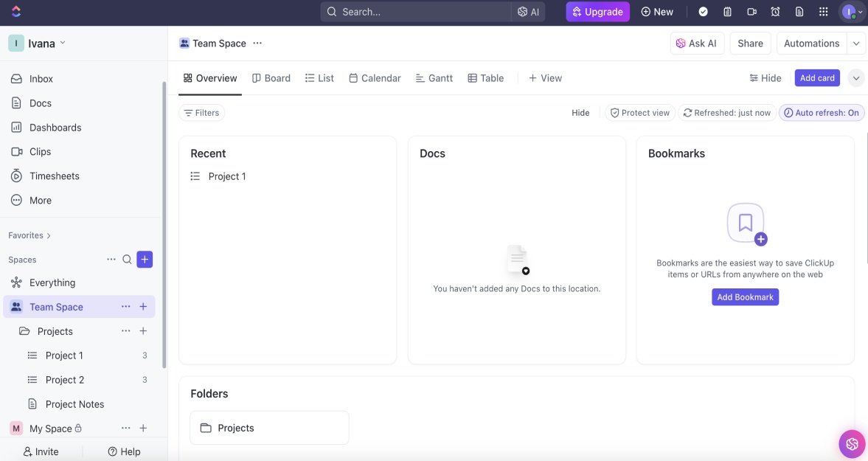Open the Ivana workspace dropdown
Viewport: 868px width, 461px height.
tap(37, 44)
